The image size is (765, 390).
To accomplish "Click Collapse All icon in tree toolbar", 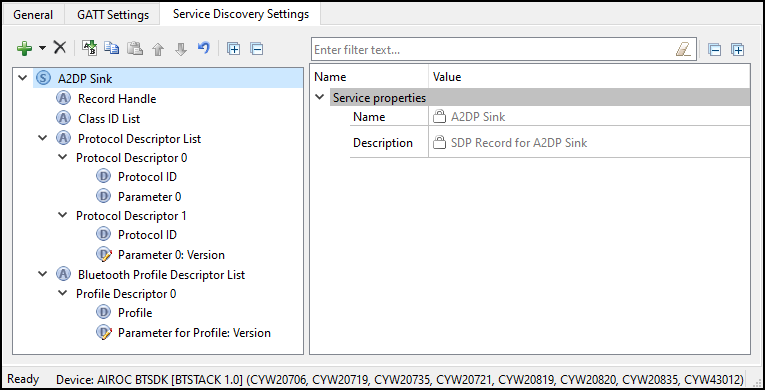I will point(257,48).
